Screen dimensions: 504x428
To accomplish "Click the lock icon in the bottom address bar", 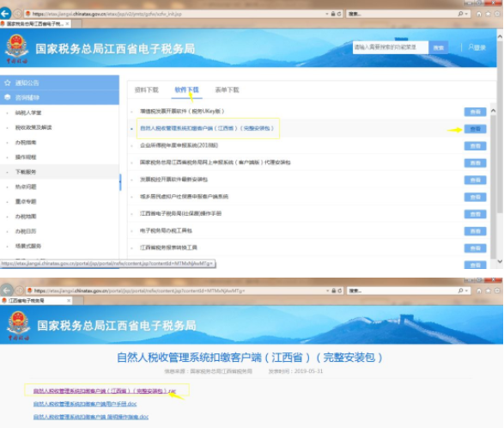I will [334, 290].
